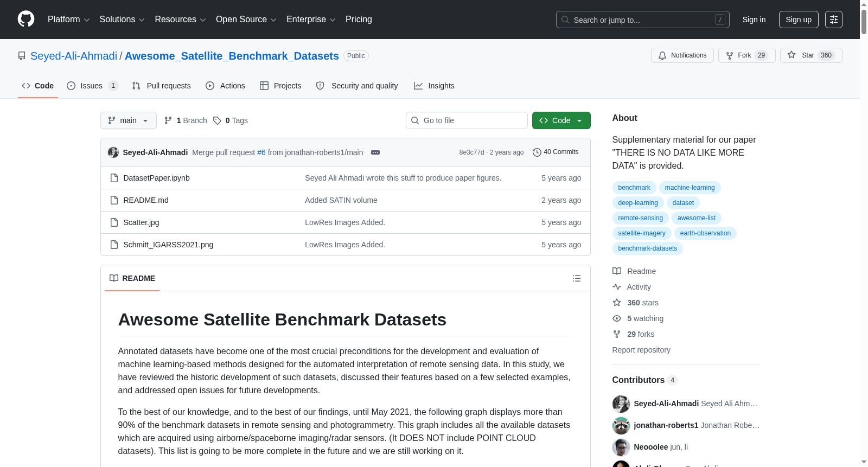Open Seyed-Ali-Ahmadi owner link in title
868x467 pixels.
(74, 56)
